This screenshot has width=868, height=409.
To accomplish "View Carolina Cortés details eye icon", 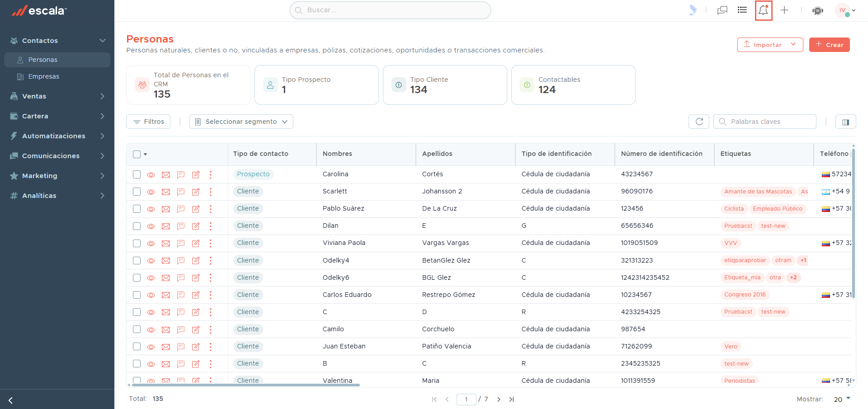I will 151,174.
